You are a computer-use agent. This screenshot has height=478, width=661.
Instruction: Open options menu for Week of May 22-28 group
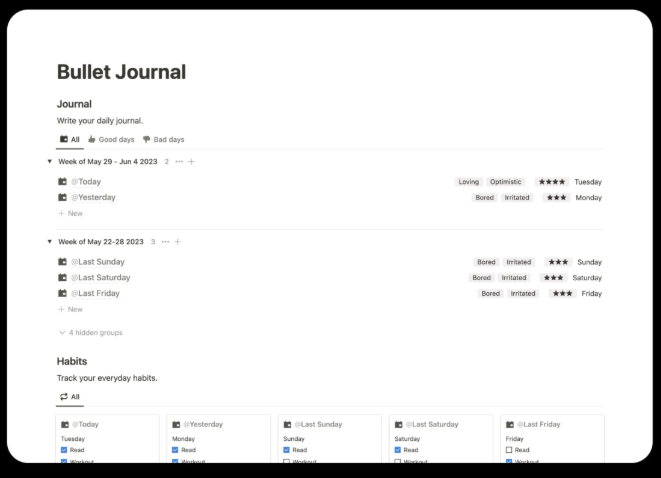165,242
